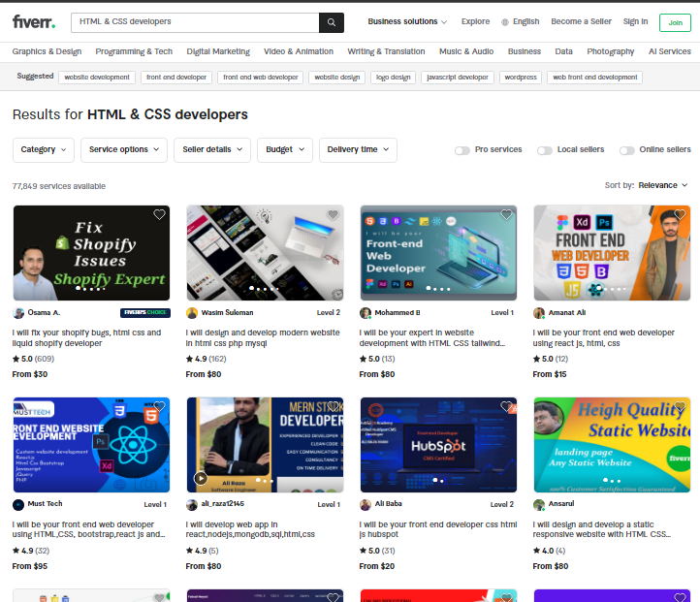Open gig titled 'design and develop modern website'
Image resolution: width=700 pixels, height=602 pixels.
click(263, 337)
